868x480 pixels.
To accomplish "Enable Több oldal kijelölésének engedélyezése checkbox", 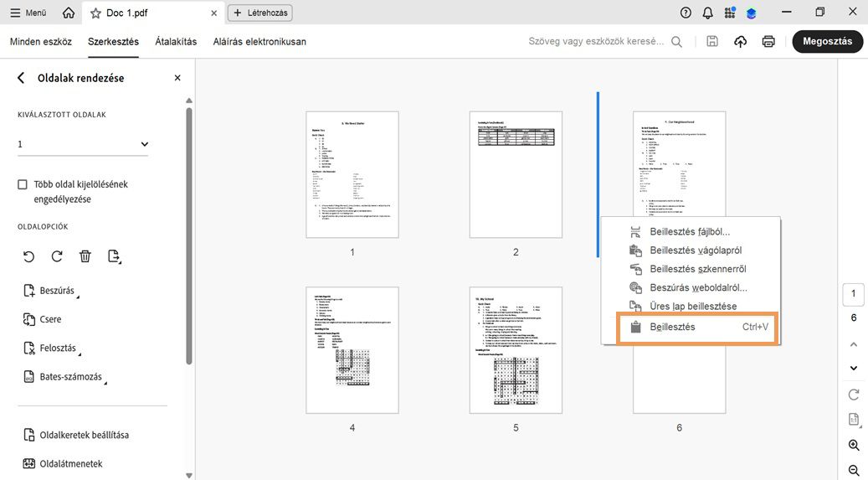I will coord(23,184).
